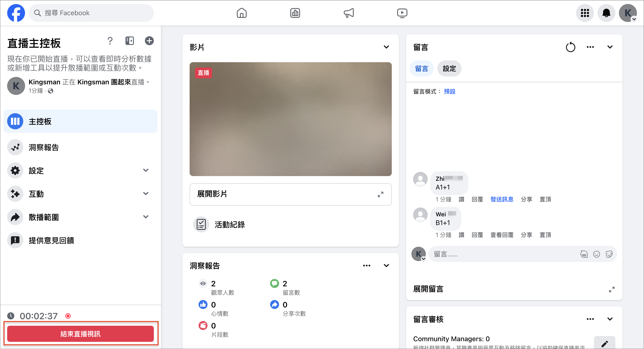Click 讚 on Zhi's A1+1 comment
644x349 pixels.
(x=461, y=199)
